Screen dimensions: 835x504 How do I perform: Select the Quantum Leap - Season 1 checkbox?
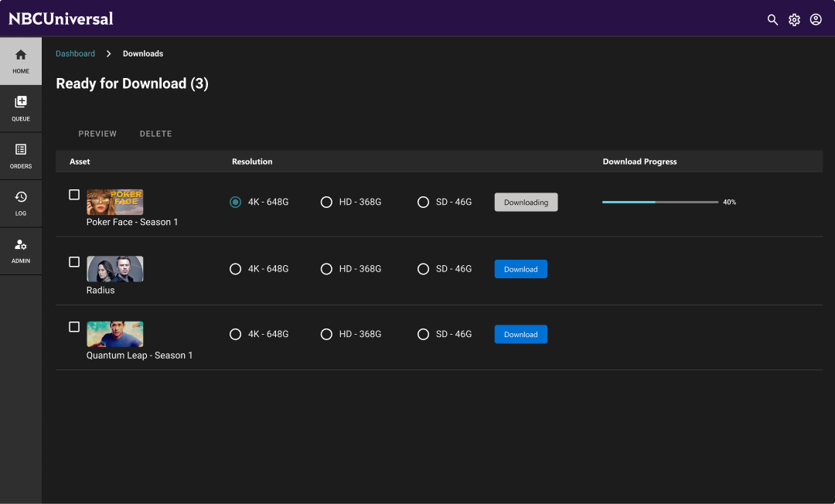[x=74, y=327]
